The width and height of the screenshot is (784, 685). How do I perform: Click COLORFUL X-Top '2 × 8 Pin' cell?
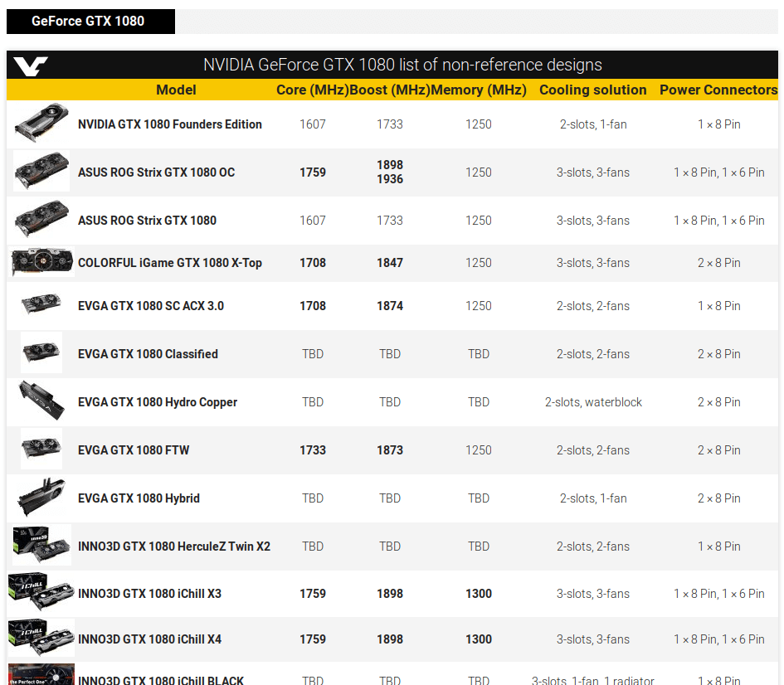point(719,263)
